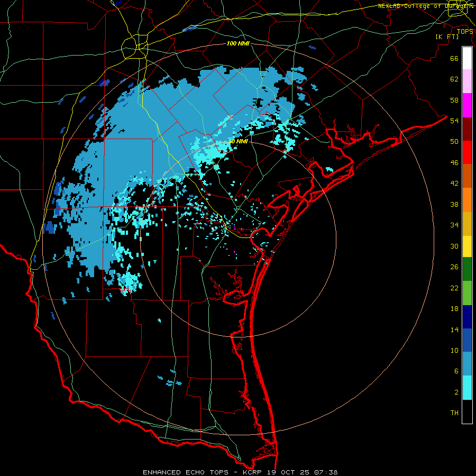Click the legend value '22'
This screenshot has height=476, width=476.
coord(454,288)
